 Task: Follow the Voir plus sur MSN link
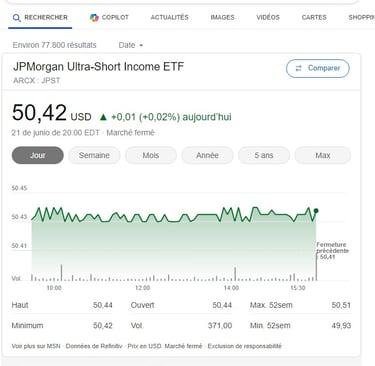(x=36, y=346)
